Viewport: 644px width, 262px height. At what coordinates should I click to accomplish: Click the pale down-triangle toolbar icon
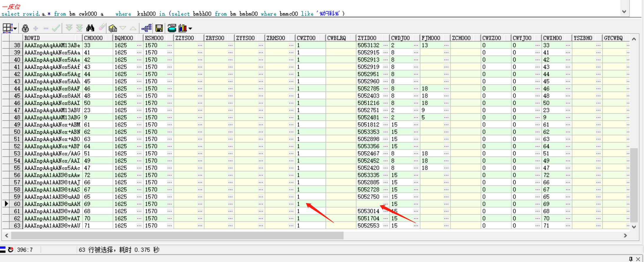pyautogui.click(x=123, y=28)
